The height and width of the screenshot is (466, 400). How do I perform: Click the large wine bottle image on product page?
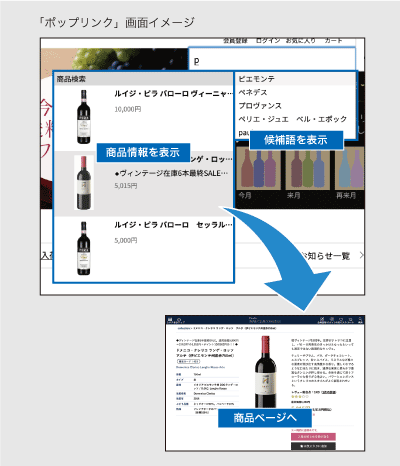click(x=265, y=372)
